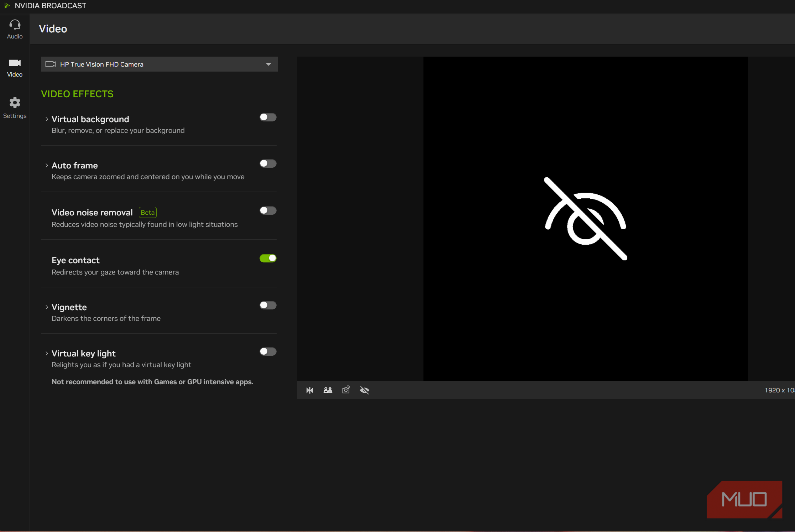Click the 'Not recommended to use with Games' note

click(x=152, y=382)
